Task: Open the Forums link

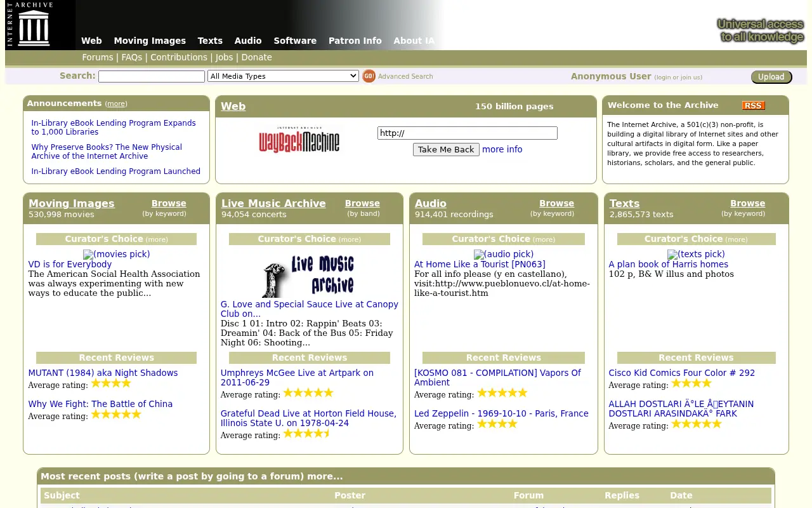Action: (x=98, y=57)
